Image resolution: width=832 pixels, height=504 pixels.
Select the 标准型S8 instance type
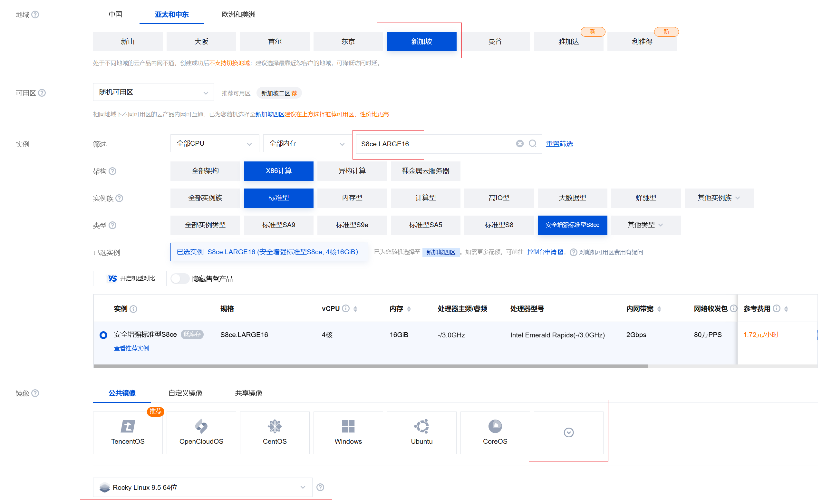click(x=499, y=225)
